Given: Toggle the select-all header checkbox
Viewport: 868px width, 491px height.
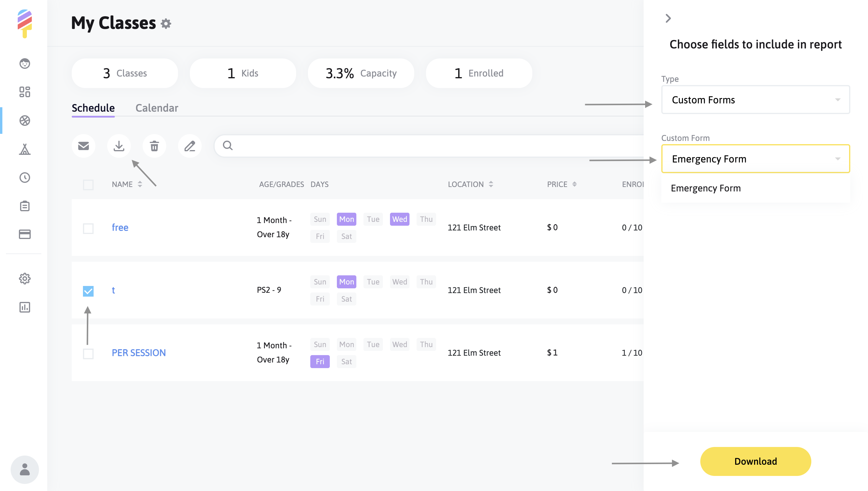Looking at the screenshot, I should click(x=88, y=185).
